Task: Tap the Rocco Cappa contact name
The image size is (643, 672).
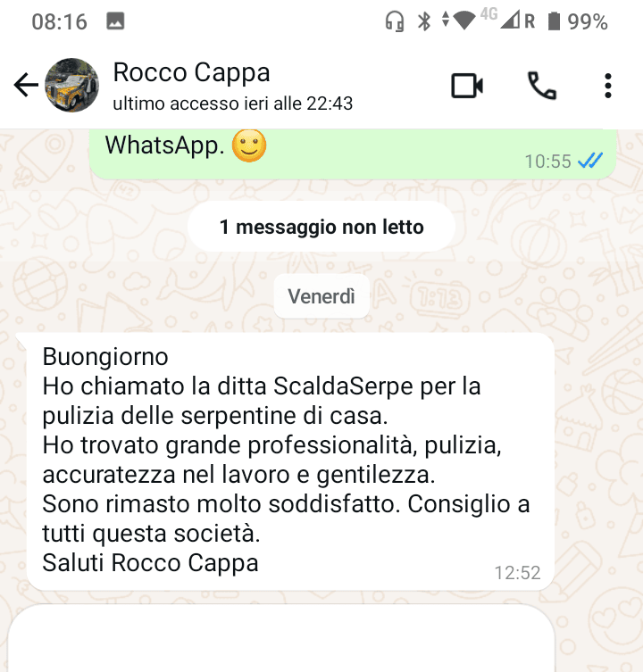Action: [191, 72]
